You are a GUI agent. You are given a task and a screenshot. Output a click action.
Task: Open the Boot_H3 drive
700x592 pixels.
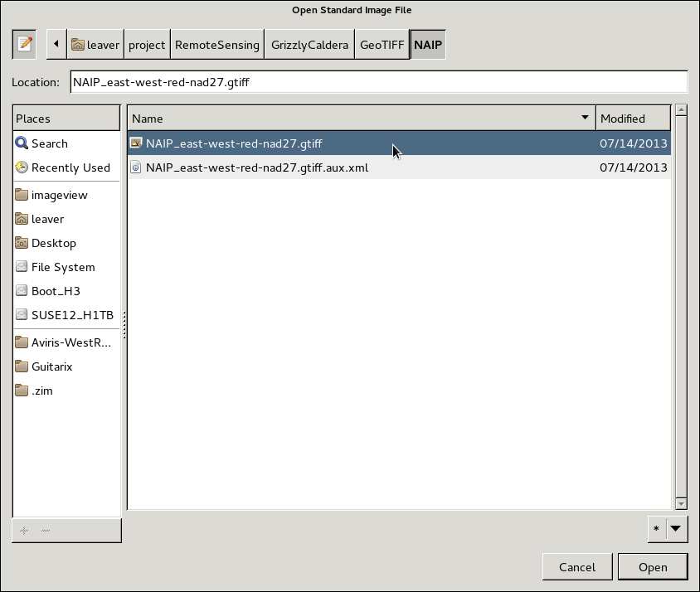click(66, 291)
